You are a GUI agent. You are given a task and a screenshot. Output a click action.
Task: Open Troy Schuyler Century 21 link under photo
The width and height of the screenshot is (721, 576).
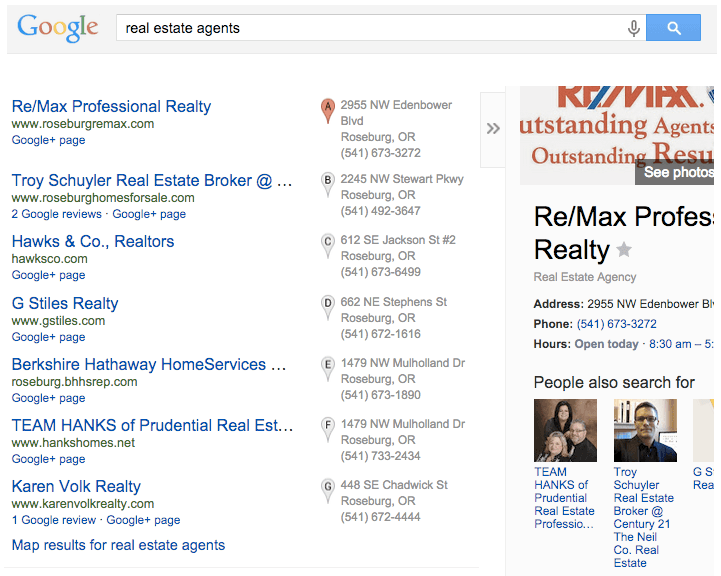643,517
